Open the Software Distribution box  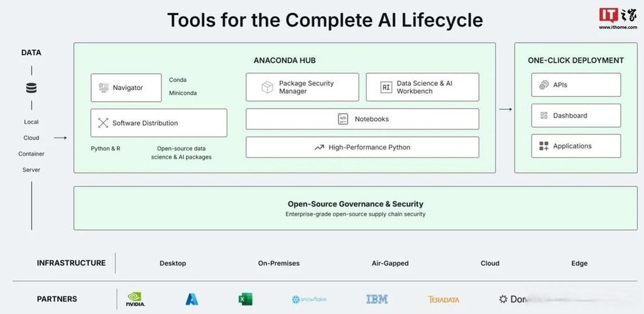pyautogui.click(x=158, y=122)
